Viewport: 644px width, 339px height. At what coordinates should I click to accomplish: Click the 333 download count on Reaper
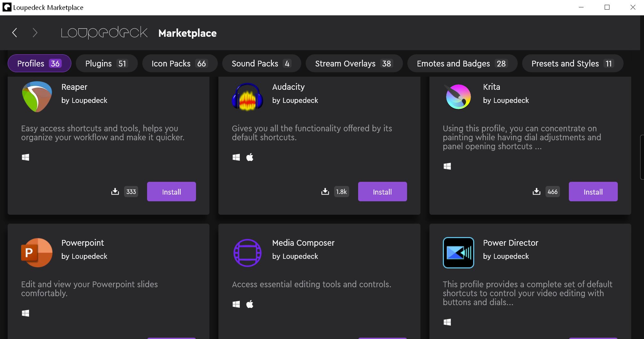[131, 192]
